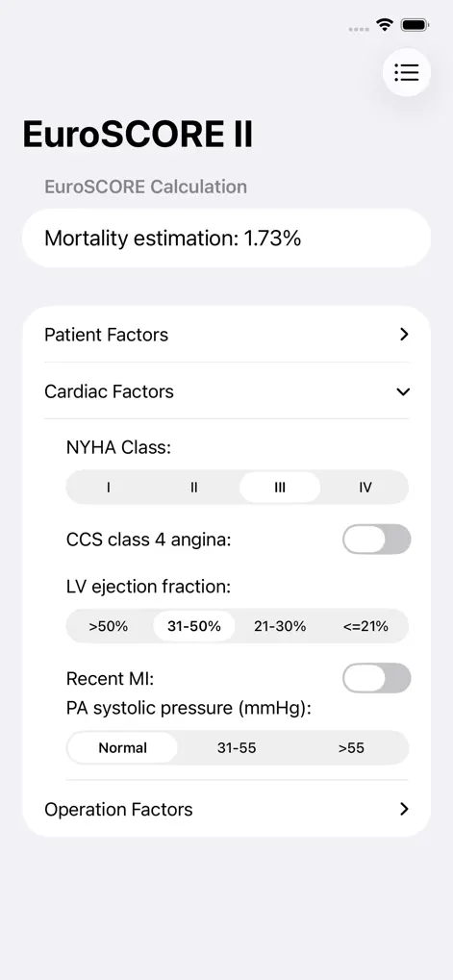Toggle the Recent MI switch
Viewport: 453px width, 980px height.
(x=377, y=678)
